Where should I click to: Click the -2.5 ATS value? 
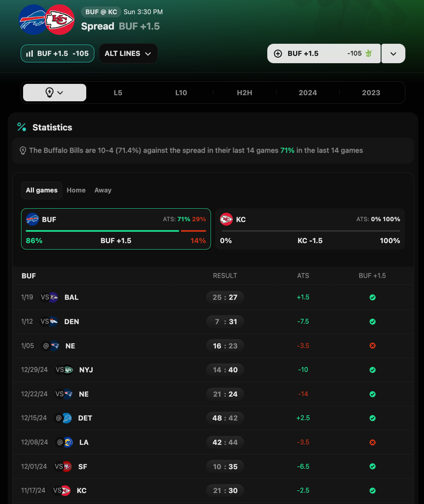[x=303, y=491]
